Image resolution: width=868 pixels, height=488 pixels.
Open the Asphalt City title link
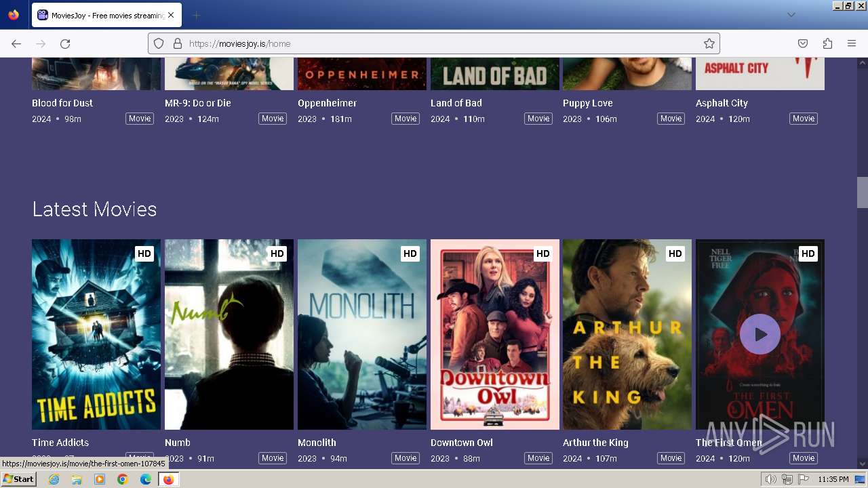click(x=722, y=103)
